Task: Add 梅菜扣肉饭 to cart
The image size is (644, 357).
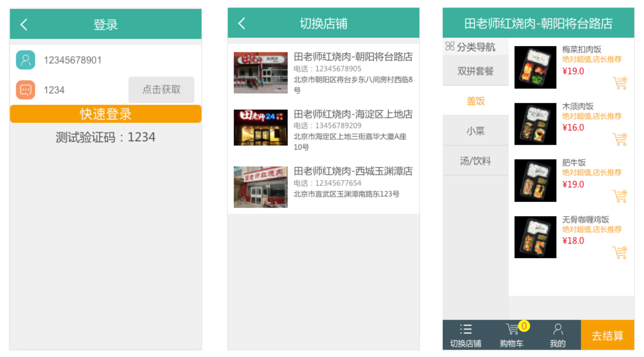Action: [620, 83]
